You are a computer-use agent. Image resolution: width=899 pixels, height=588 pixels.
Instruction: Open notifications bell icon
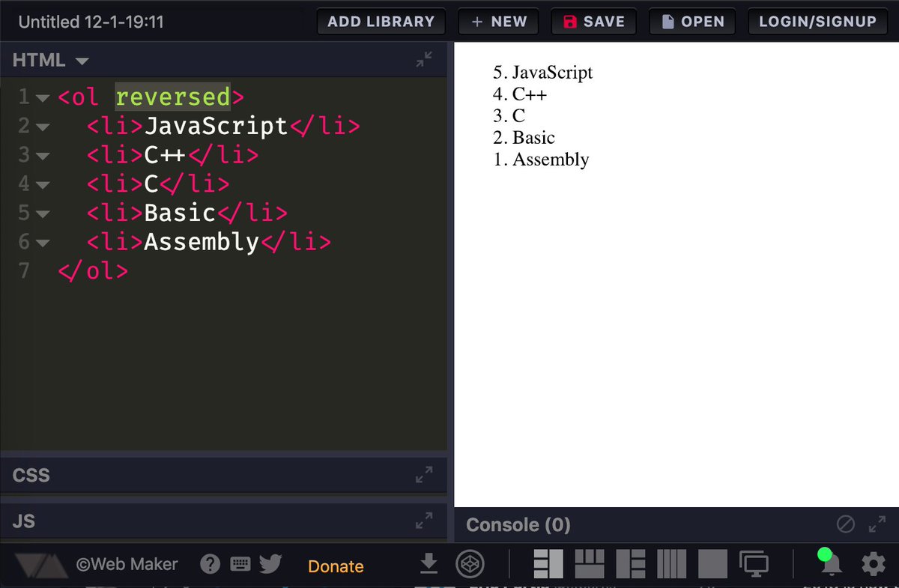point(829,564)
